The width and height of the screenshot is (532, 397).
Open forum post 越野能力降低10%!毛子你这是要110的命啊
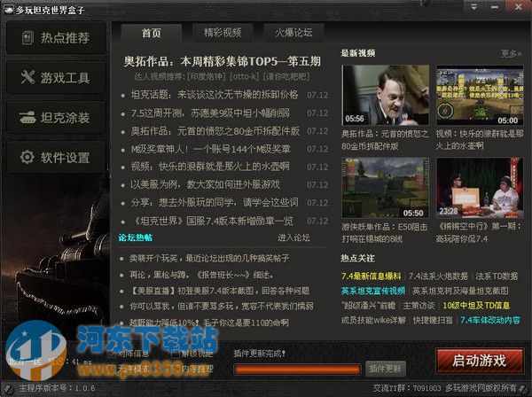click(209, 323)
